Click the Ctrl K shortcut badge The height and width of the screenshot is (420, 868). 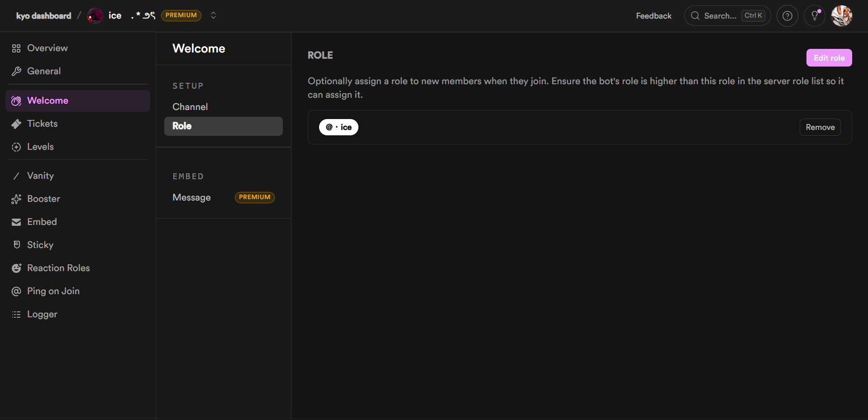coord(753,16)
